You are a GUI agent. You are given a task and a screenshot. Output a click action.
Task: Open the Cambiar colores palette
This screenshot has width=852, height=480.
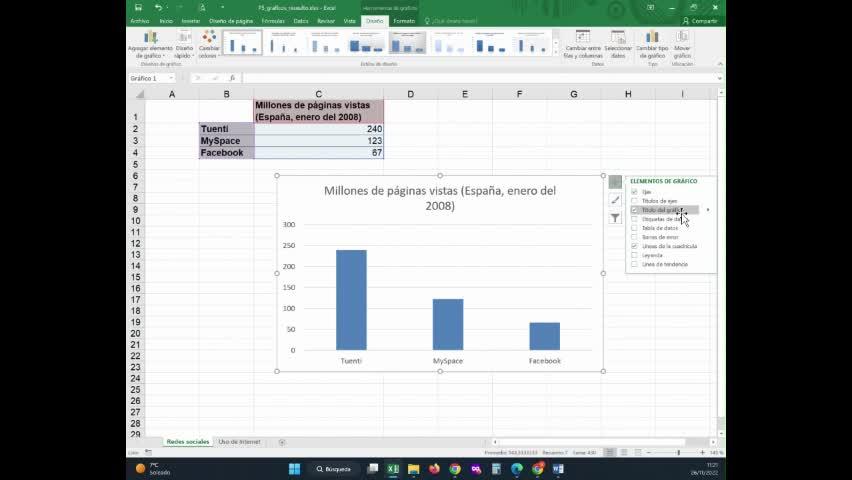click(x=209, y=44)
